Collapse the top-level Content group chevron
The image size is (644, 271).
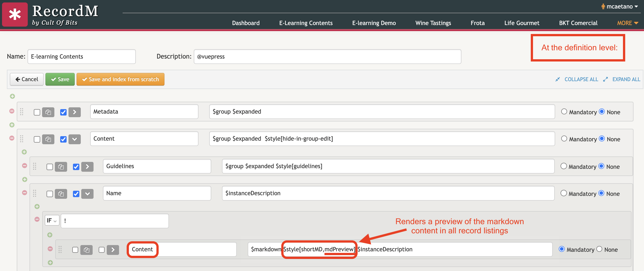point(75,139)
